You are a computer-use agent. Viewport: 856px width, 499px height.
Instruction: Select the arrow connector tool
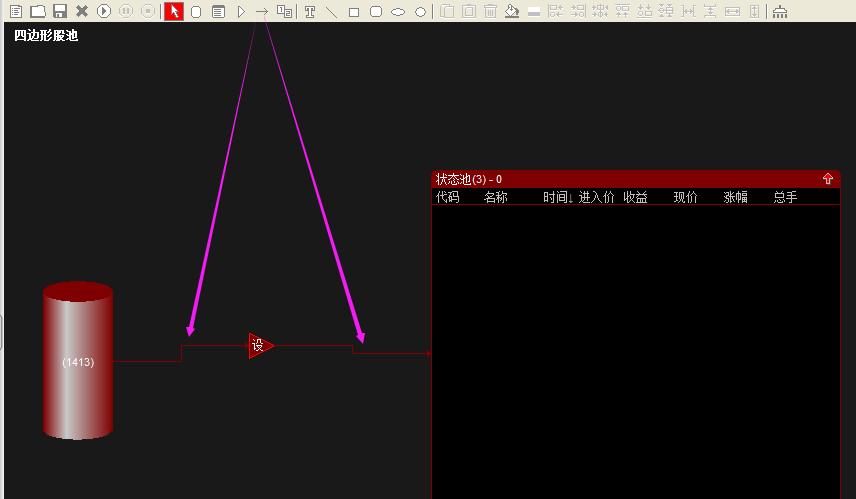point(262,11)
